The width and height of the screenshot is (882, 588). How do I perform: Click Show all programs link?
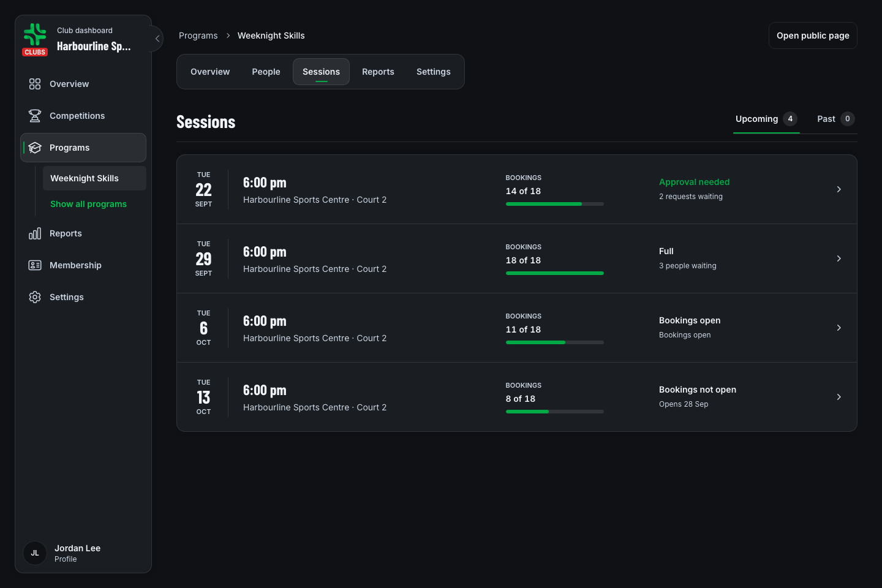(88, 204)
